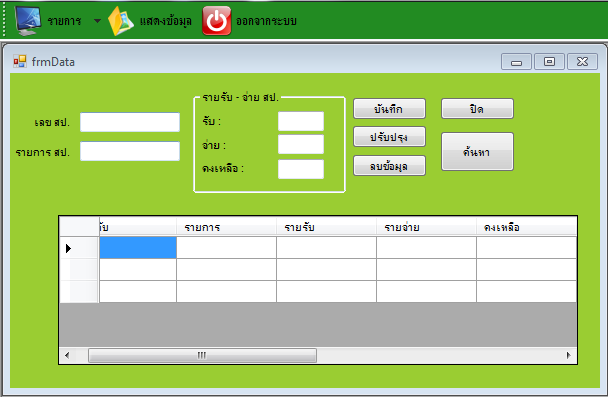Click the ค้นหา search button
This screenshot has height=397, width=608.
point(477,152)
